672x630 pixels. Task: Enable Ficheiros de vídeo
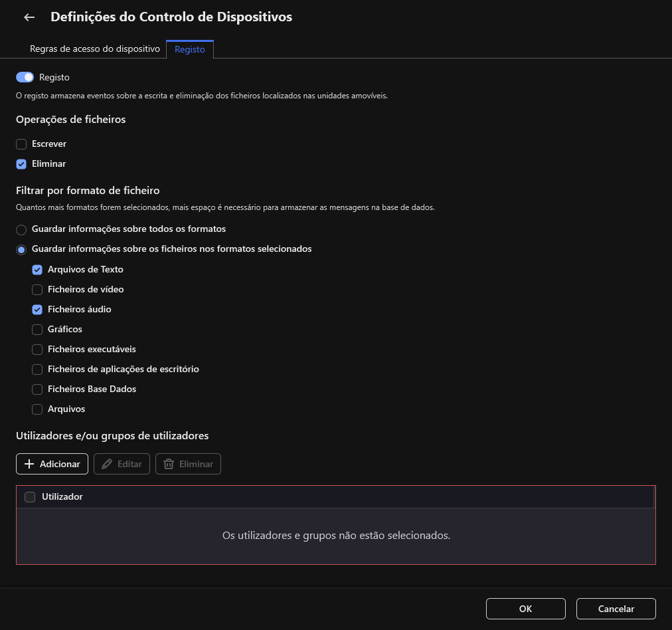pyautogui.click(x=37, y=289)
